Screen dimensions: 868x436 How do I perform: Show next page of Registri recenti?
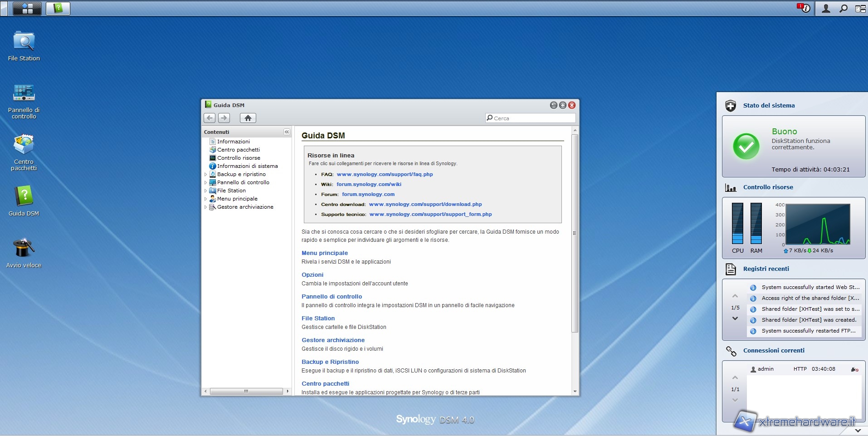tap(735, 318)
